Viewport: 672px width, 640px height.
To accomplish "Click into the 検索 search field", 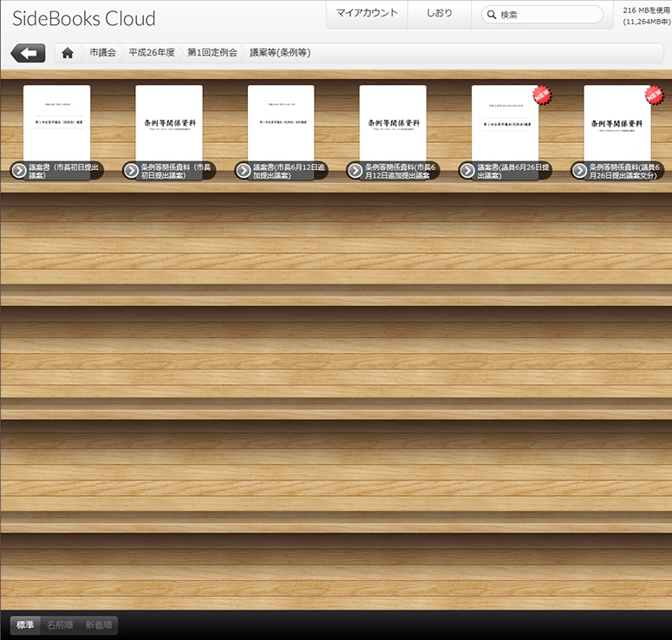I will [548, 15].
